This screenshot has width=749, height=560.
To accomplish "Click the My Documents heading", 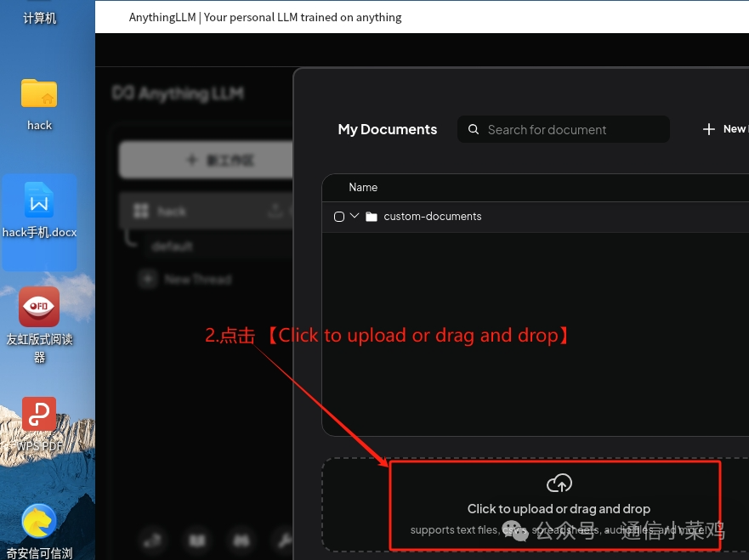I will [388, 129].
